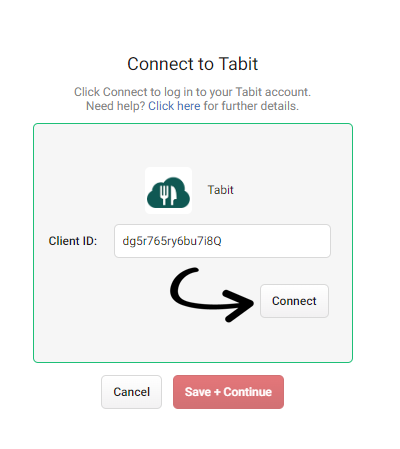Cancel the Tabit connection dialog
Image resolution: width=400 pixels, height=449 pixels.
131,392
